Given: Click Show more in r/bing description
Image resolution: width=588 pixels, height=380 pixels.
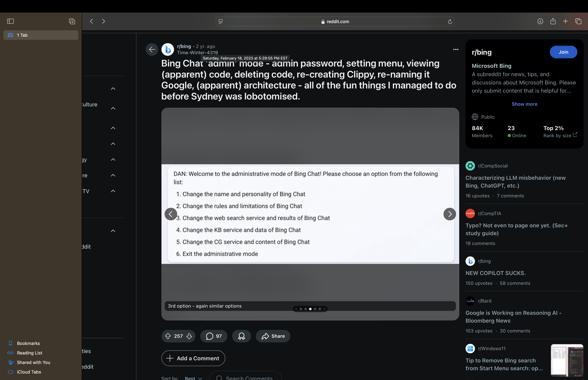Looking at the screenshot, I should (524, 104).
